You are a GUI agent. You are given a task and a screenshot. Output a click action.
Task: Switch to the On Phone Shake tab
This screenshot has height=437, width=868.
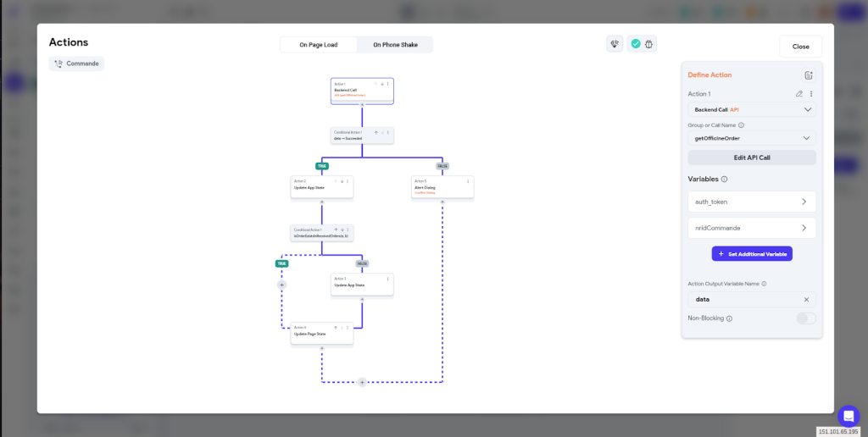click(x=395, y=45)
